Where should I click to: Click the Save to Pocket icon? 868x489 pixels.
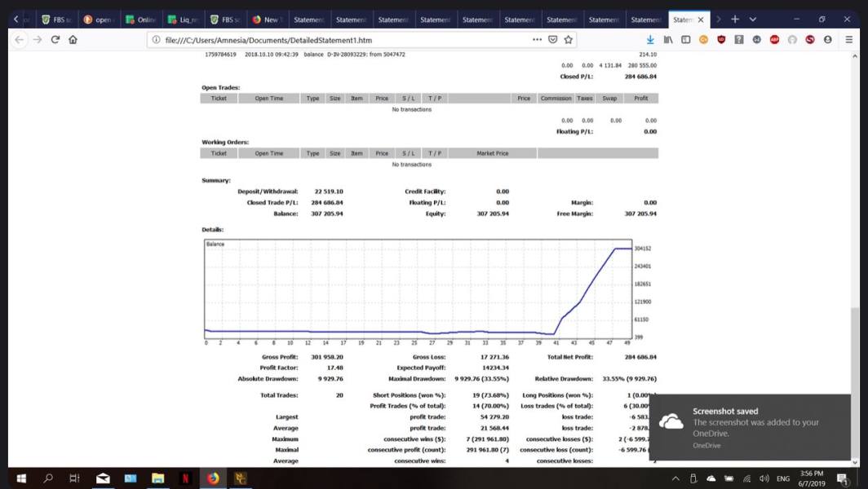(553, 39)
